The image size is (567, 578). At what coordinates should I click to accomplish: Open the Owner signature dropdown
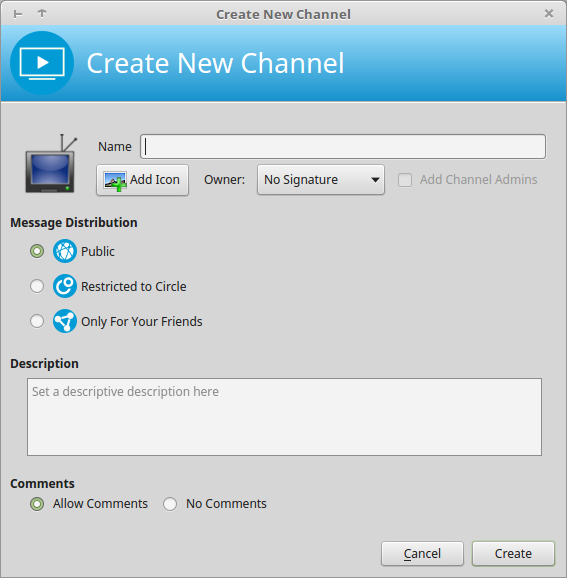(321, 180)
